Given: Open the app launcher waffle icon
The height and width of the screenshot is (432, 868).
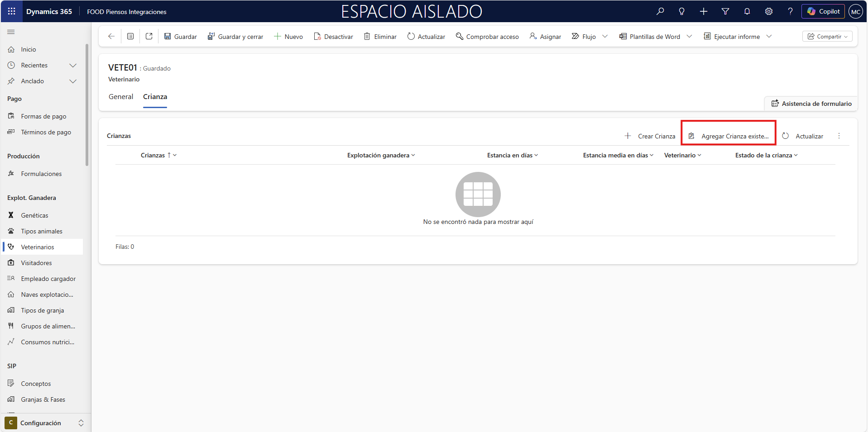Looking at the screenshot, I should tap(12, 11).
